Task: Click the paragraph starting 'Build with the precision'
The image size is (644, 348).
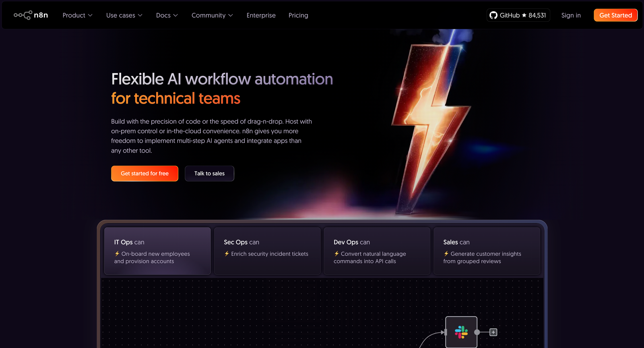Action: [x=212, y=136]
